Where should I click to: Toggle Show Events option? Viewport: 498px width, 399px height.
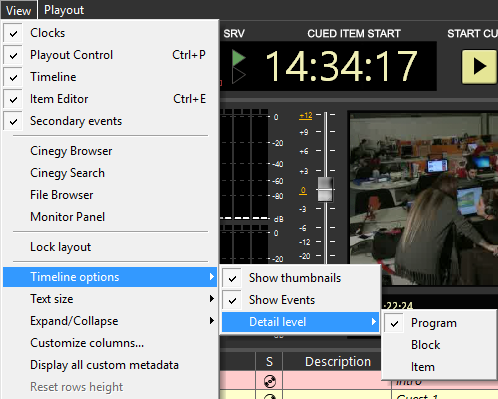pos(300,300)
